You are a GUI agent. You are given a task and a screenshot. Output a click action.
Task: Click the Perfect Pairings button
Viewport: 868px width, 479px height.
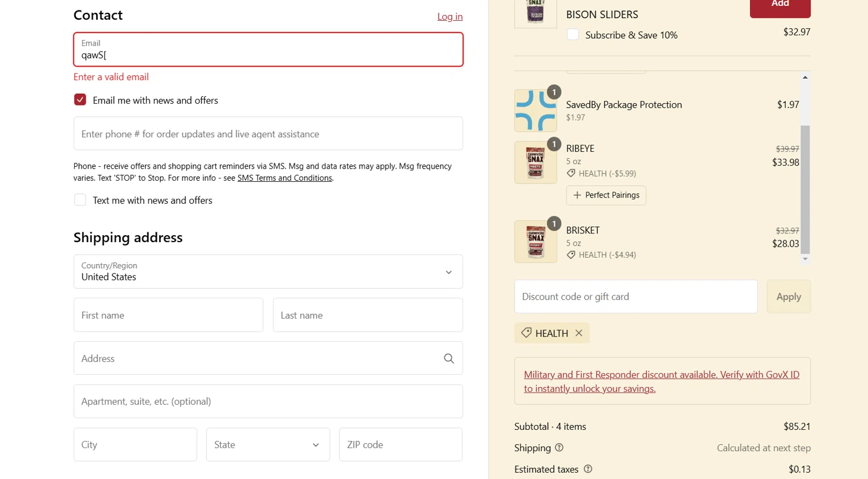(606, 195)
